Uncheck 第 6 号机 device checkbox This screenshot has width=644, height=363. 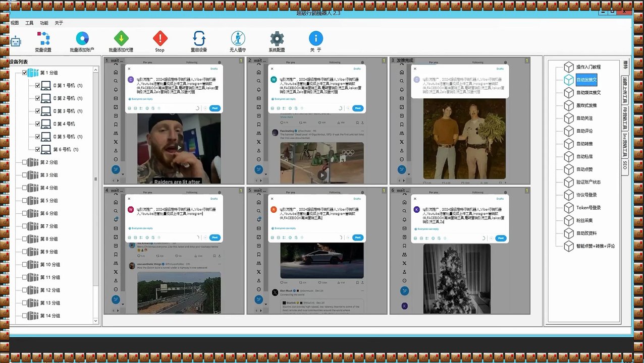[37, 149]
